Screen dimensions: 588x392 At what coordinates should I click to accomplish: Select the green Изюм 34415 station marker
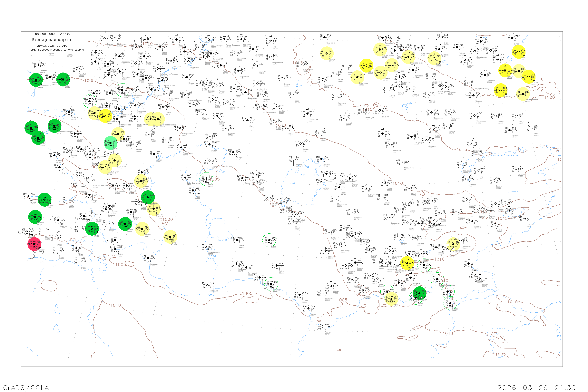click(63, 80)
